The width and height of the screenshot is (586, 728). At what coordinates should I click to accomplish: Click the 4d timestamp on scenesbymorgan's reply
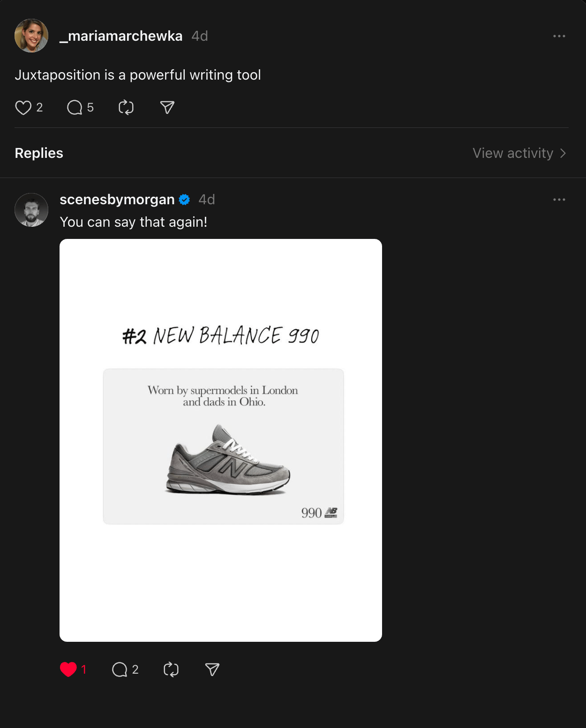click(207, 200)
